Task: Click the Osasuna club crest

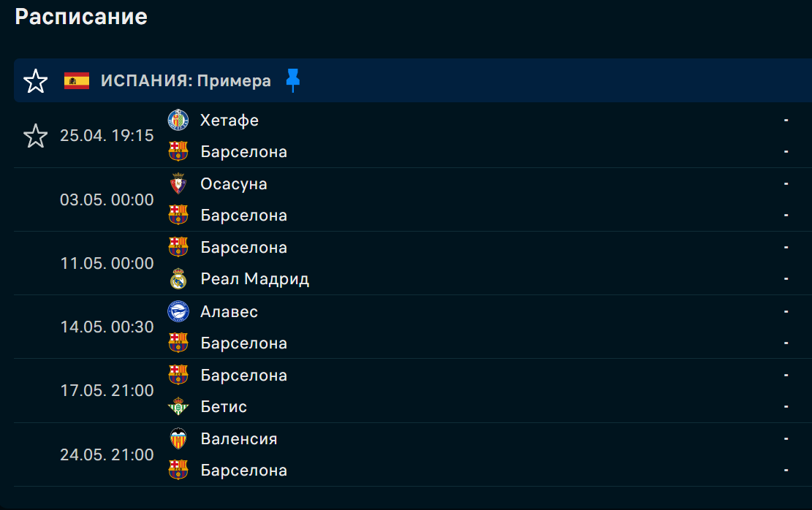Action: [x=178, y=183]
